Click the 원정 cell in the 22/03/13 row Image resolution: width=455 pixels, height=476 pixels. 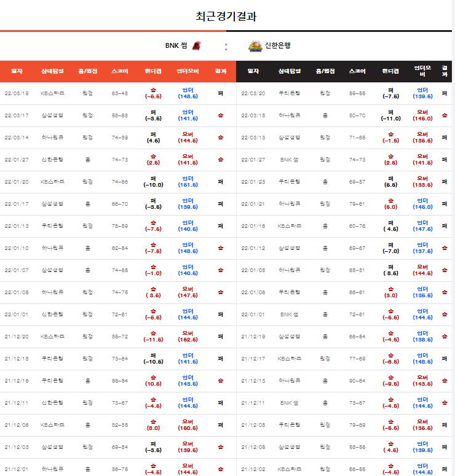325,138
